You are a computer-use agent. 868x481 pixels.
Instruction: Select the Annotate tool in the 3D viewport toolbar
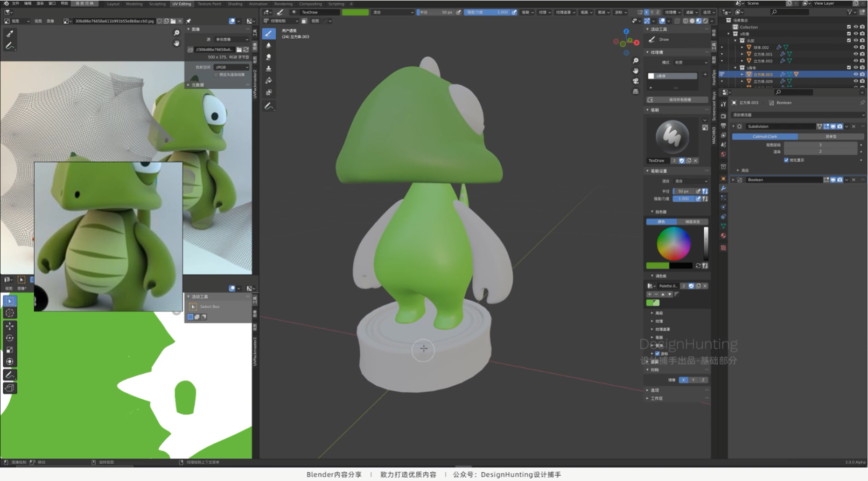[268, 107]
